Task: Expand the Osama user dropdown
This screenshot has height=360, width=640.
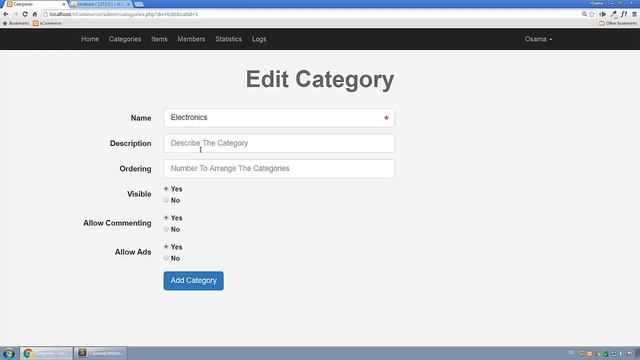Action: pyautogui.click(x=538, y=39)
